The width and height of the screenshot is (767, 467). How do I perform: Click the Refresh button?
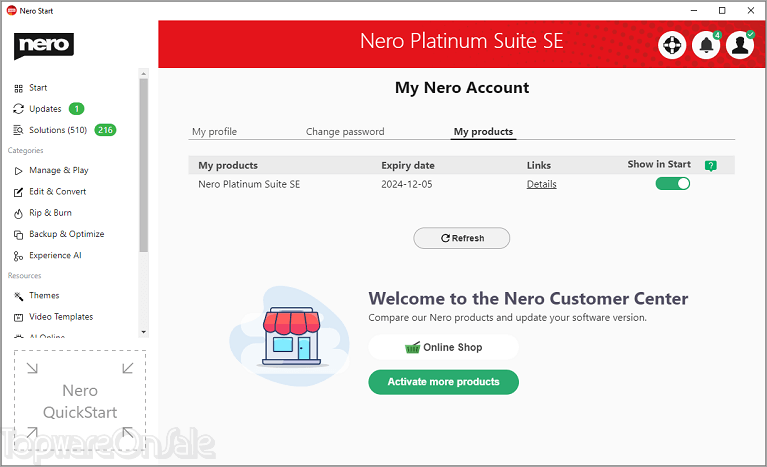pyautogui.click(x=461, y=238)
